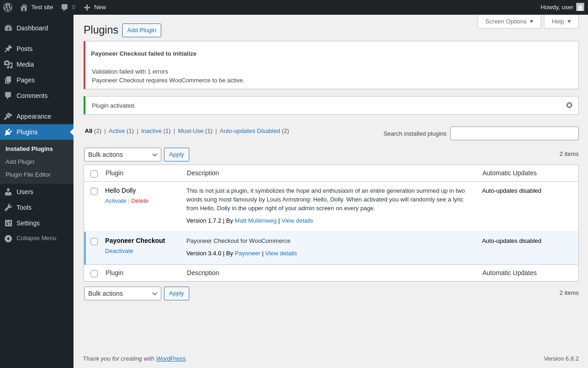Open Matt Mullenweg author link
Viewport: 588px width, 368px height.
point(255,220)
